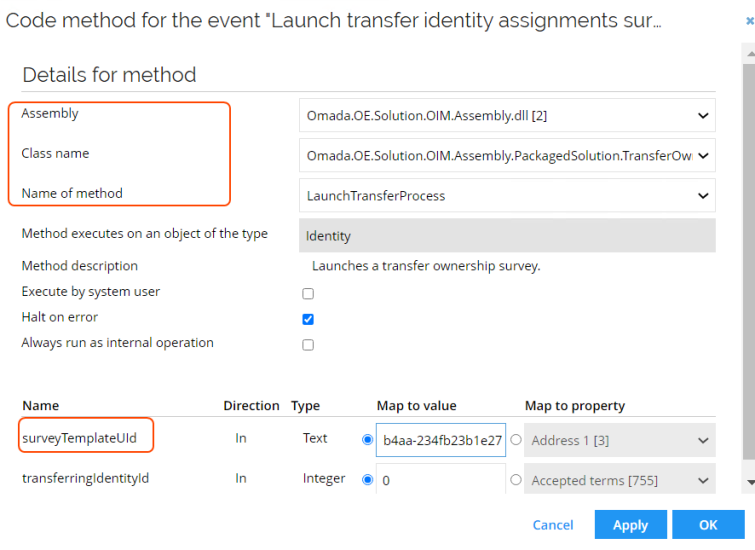The width and height of the screenshot is (755, 550).
Task: Select Map to value radio for transferringIdentityId
Action: point(367,480)
